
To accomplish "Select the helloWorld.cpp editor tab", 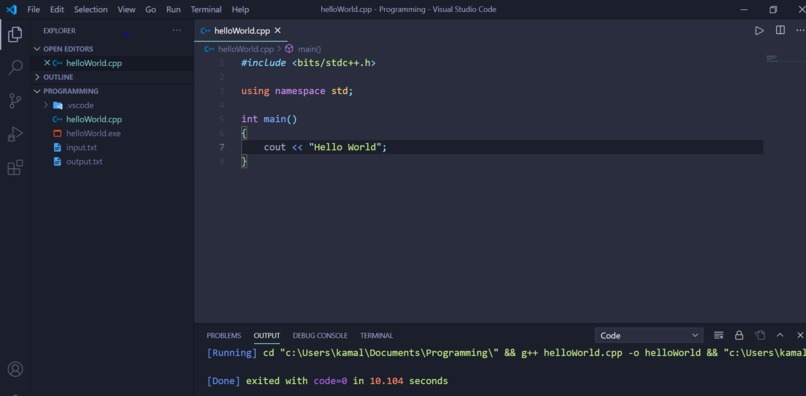I will [241, 30].
